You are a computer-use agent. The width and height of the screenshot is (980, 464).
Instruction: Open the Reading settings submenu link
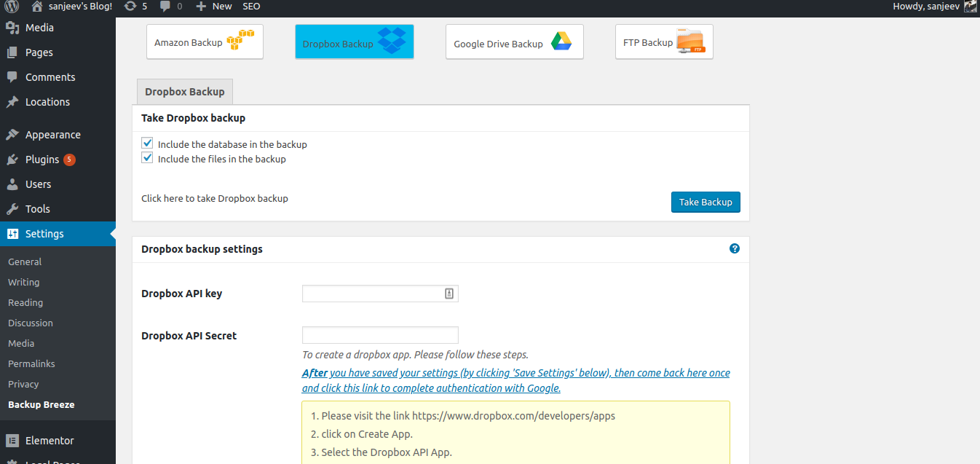click(x=25, y=302)
